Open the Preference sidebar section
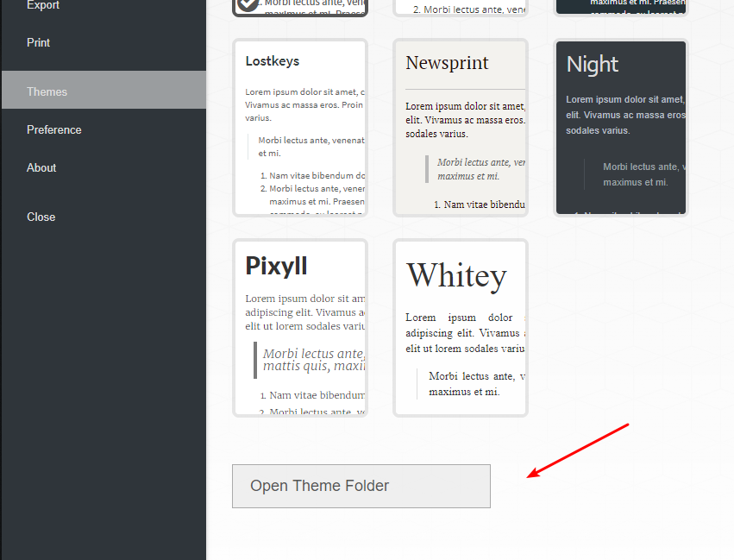Image resolution: width=734 pixels, height=560 pixels. coord(53,129)
